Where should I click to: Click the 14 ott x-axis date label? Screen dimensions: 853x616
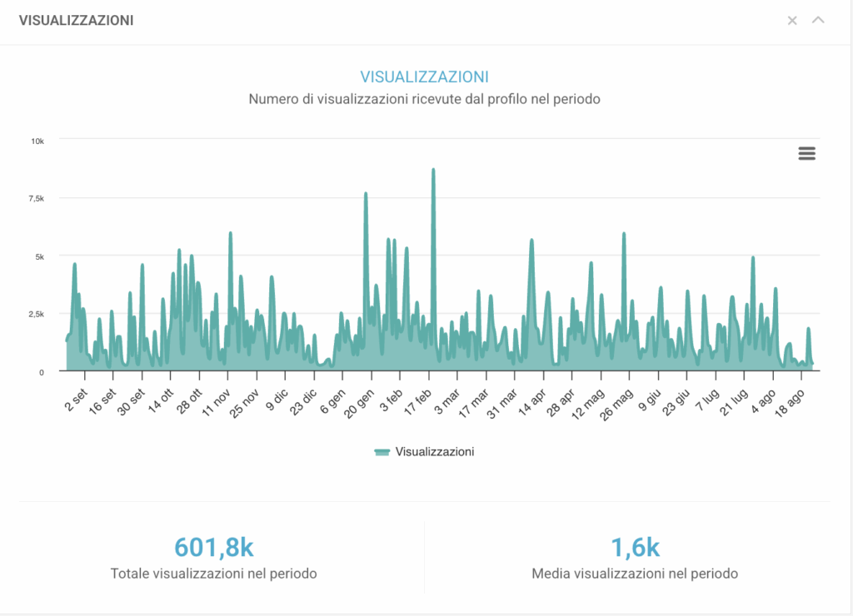(x=161, y=401)
